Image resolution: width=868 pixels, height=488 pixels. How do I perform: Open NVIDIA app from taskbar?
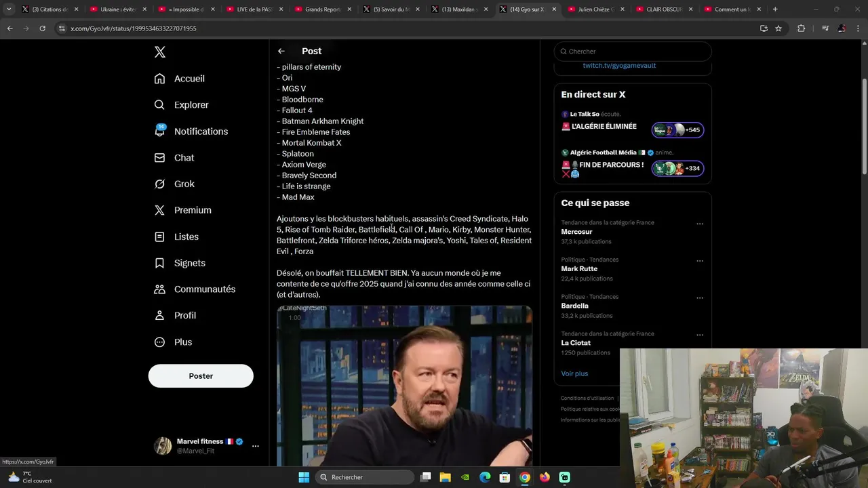(465, 477)
